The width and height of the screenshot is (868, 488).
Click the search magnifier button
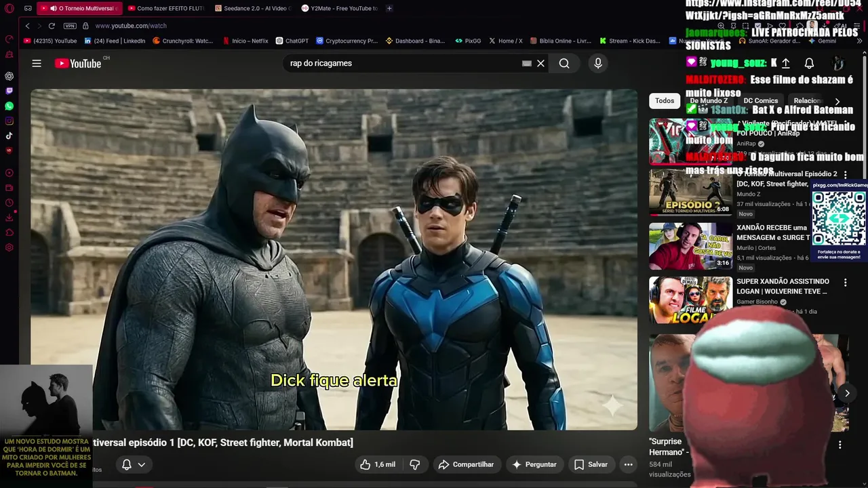pos(564,63)
